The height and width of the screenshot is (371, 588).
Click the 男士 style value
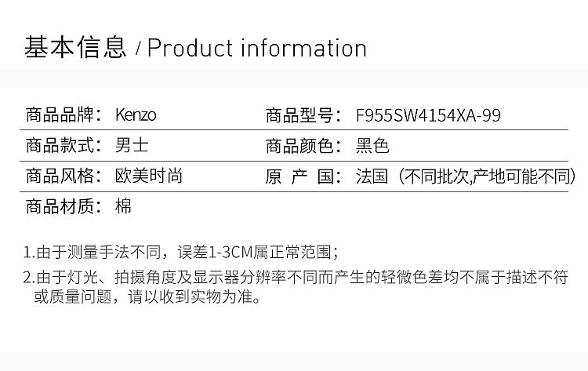coord(132,146)
